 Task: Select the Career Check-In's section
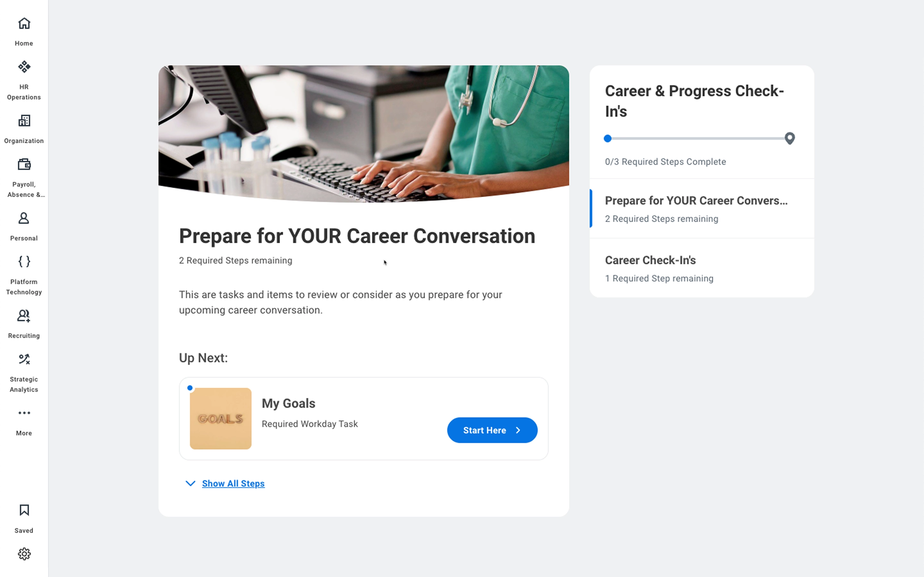click(x=702, y=268)
